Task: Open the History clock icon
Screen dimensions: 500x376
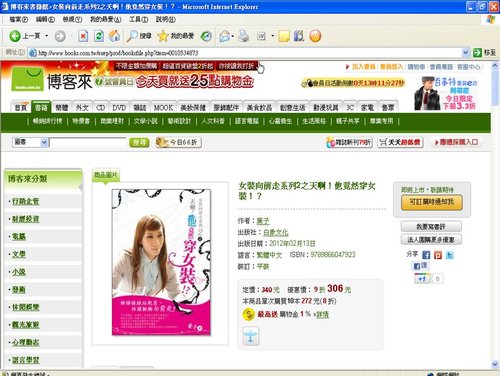Action: coord(206,36)
